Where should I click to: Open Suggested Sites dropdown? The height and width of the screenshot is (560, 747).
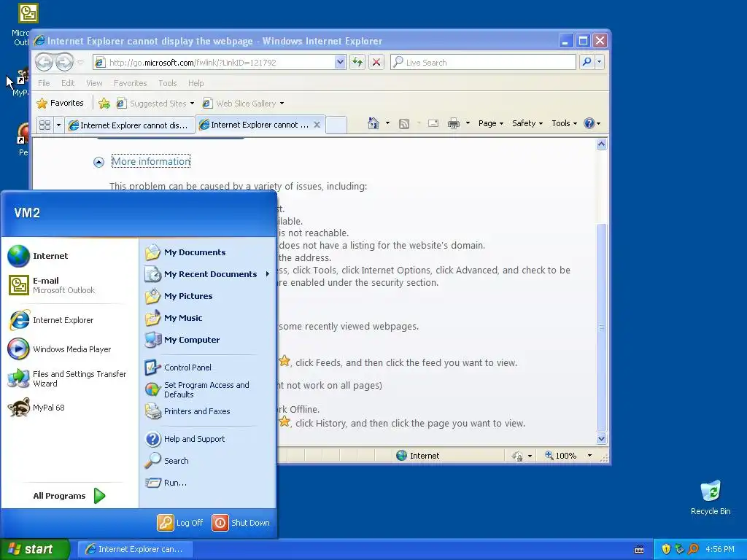coord(192,104)
